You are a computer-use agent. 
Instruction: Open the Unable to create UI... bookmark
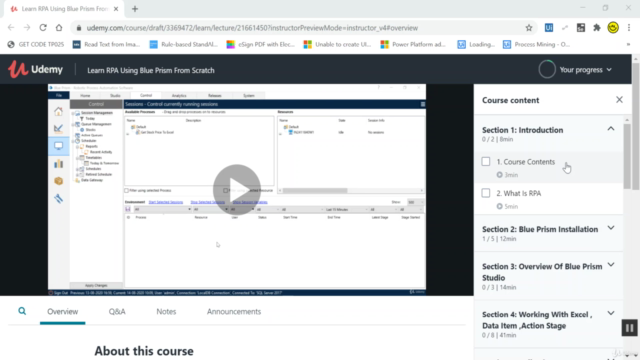pyautogui.click(x=338, y=44)
